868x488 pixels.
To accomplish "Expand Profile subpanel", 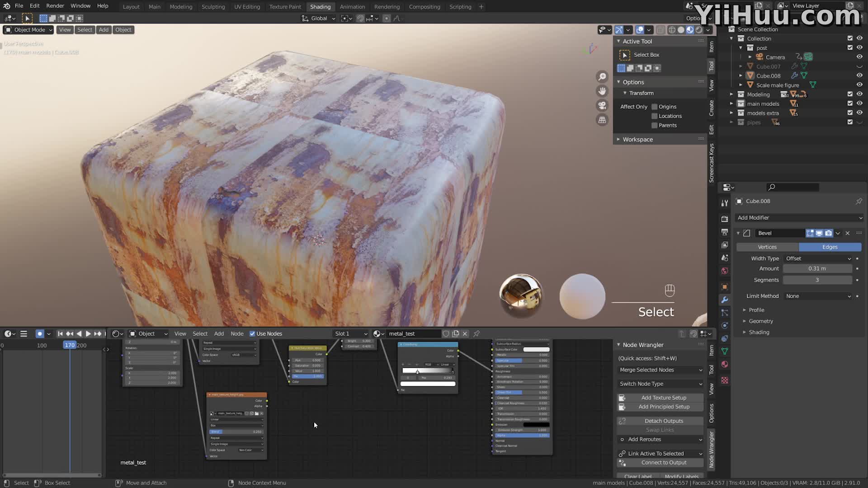I will click(x=756, y=310).
